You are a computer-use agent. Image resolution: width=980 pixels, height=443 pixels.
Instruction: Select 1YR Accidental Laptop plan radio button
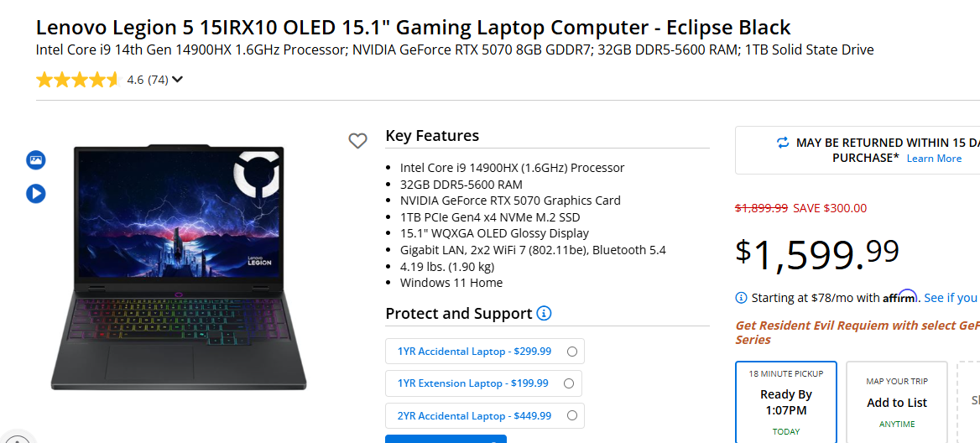(x=572, y=352)
